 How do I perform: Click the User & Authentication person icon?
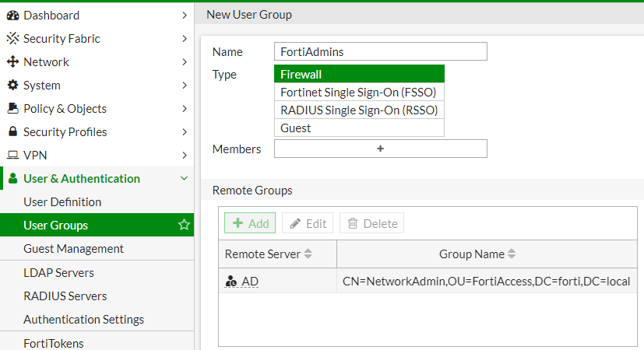click(x=12, y=178)
